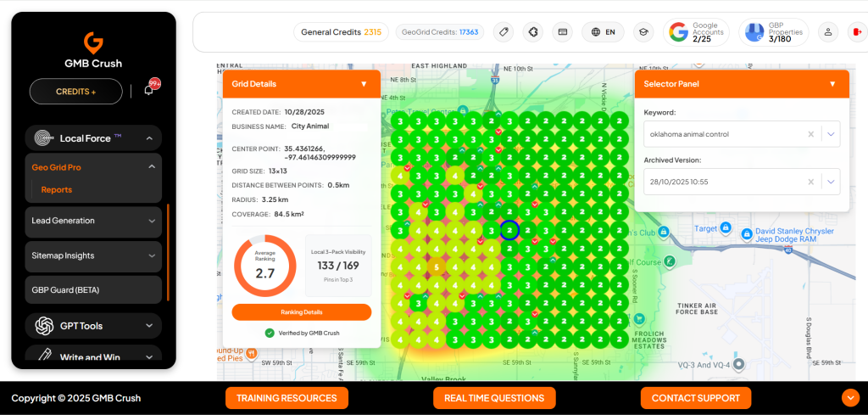Open the user profile icon
This screenshot has width=868, height=415.
[828, 32]
